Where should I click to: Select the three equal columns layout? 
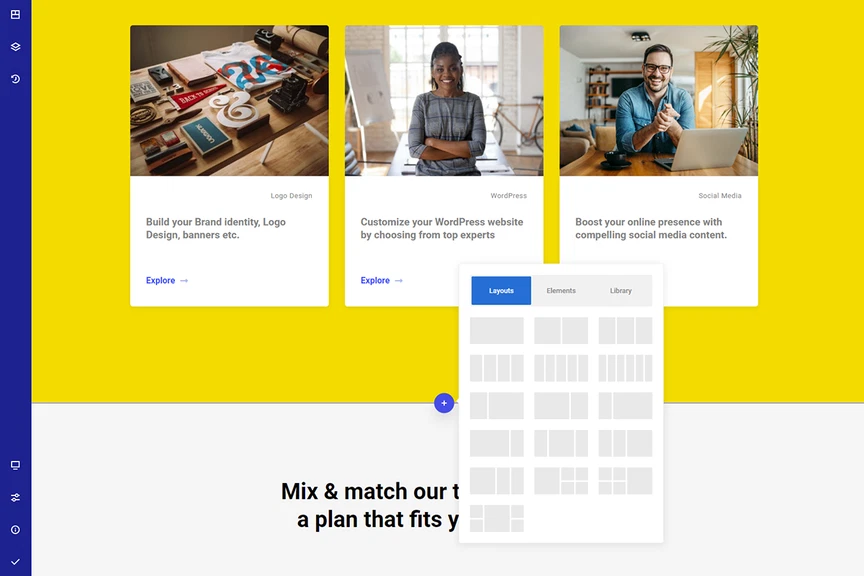pos(625,330)
